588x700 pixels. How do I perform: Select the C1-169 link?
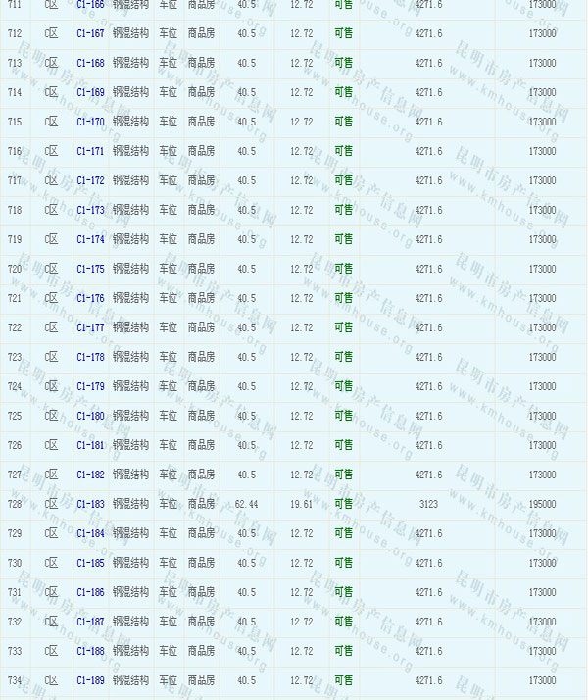[90, 92]
